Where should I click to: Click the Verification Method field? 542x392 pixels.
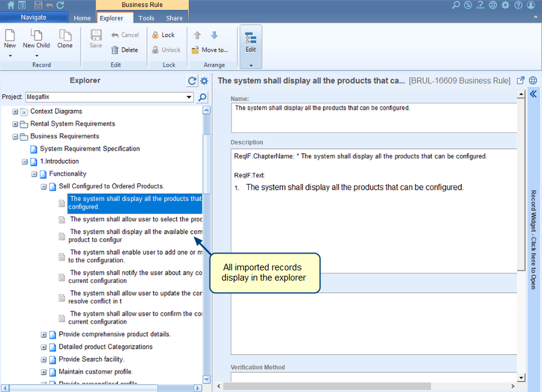point(374,377)
